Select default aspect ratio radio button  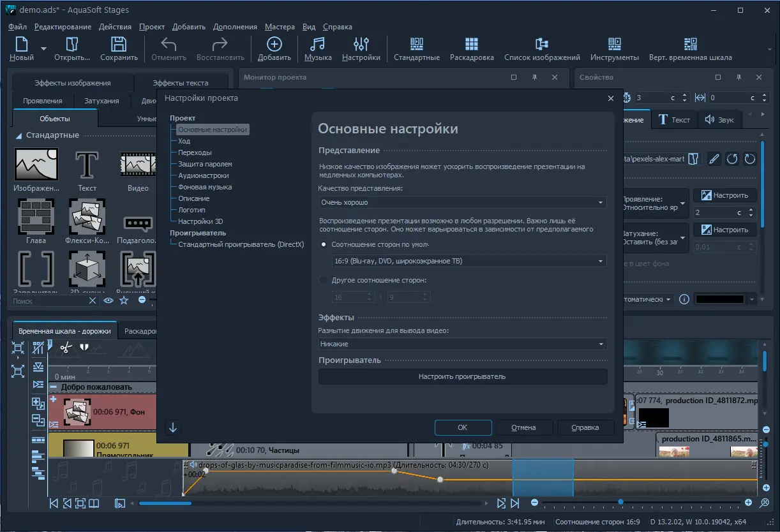[x=324, y=244]
